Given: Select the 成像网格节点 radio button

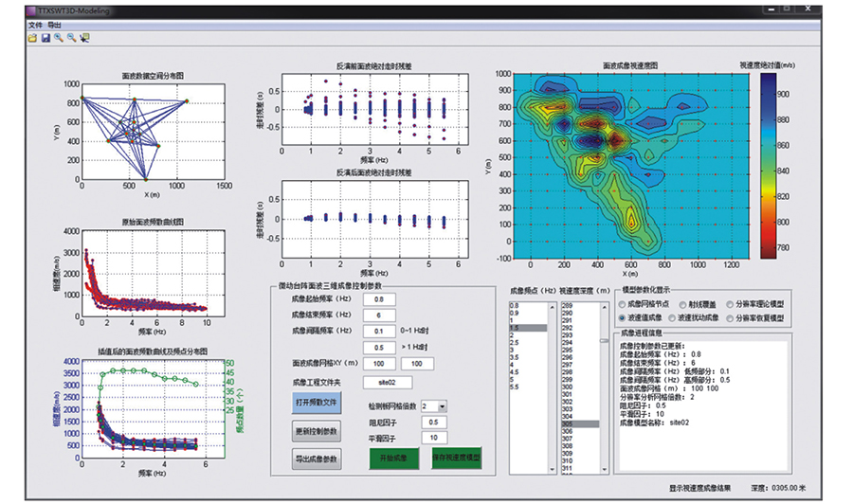Looking at the screenshot, I should click(622, 304).
